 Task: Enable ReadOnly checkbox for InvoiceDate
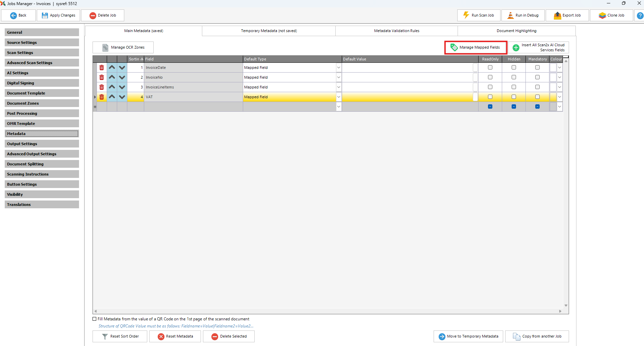tap(490, 68)
